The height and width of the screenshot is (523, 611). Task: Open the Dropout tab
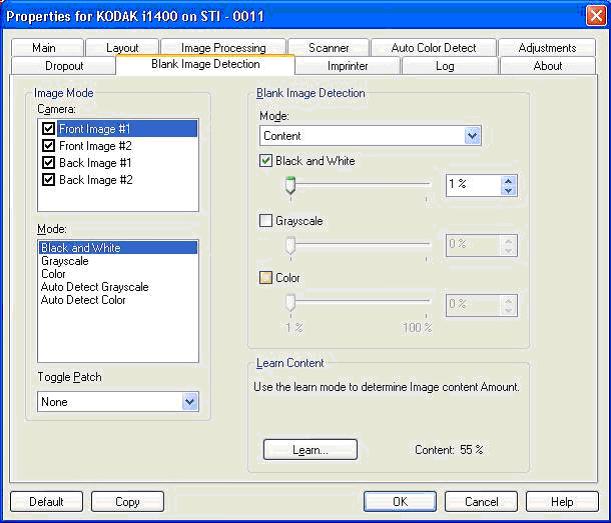pyautogui.click(x=64, y=65)
